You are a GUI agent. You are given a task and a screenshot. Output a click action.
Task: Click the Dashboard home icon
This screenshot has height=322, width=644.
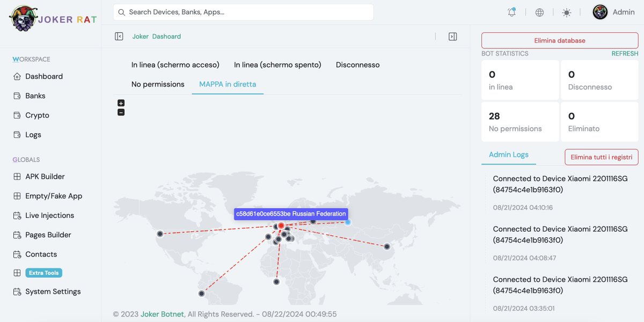pos(16,76)
